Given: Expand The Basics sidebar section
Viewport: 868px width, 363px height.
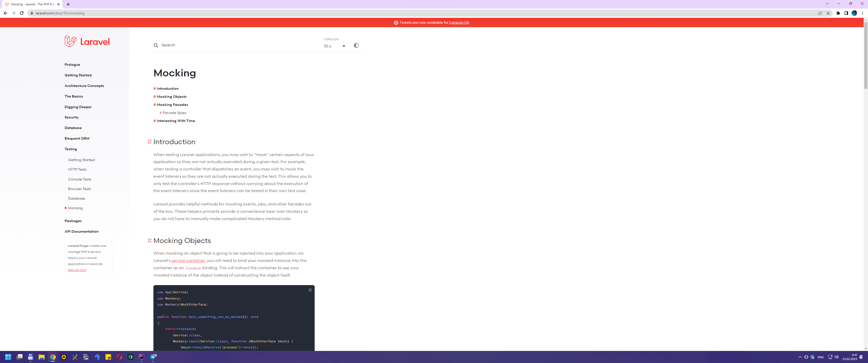Looking at the screenshot, I should pos(73,96).
